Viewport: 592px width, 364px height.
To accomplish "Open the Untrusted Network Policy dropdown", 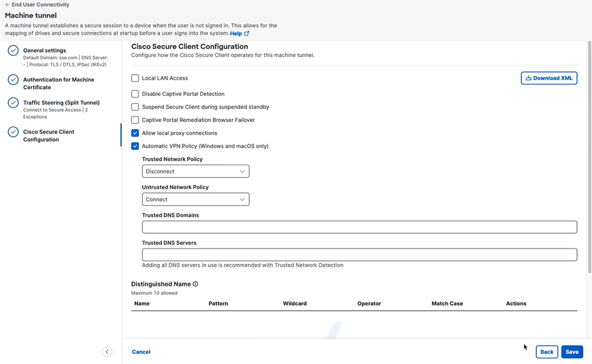I will (196, 200).
